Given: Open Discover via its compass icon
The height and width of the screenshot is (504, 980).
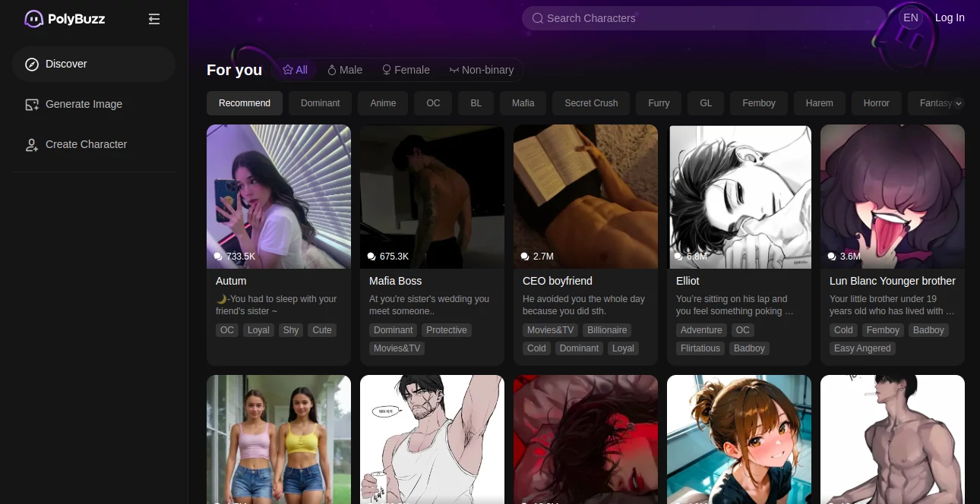Looking at the screenshot, I should 32,65.
